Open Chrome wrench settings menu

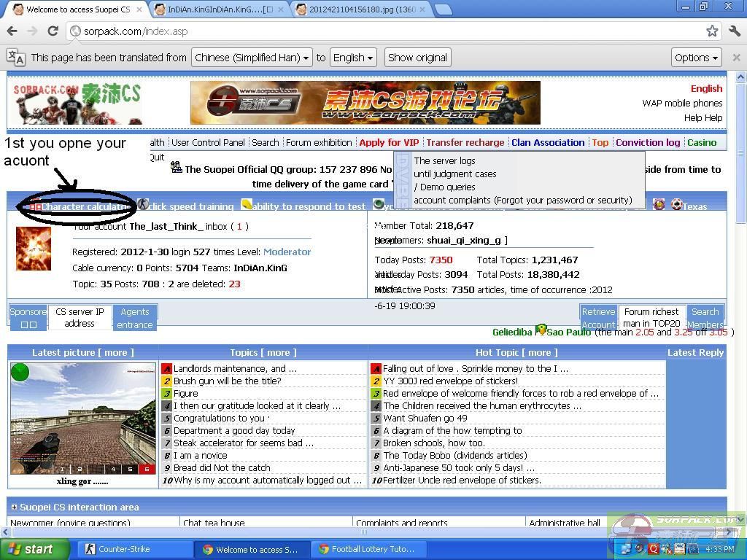point(735,31)
